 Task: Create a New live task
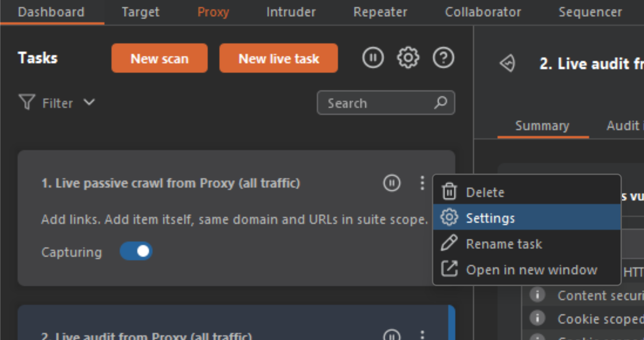279,58
